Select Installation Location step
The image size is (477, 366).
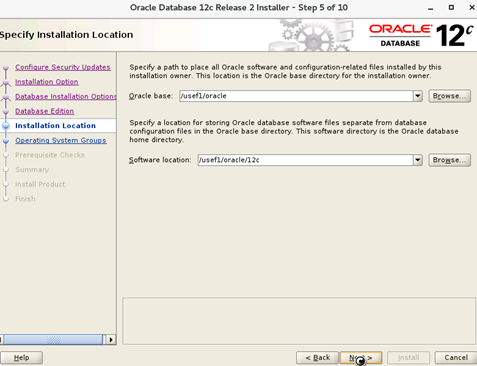[x=55, y=126]
